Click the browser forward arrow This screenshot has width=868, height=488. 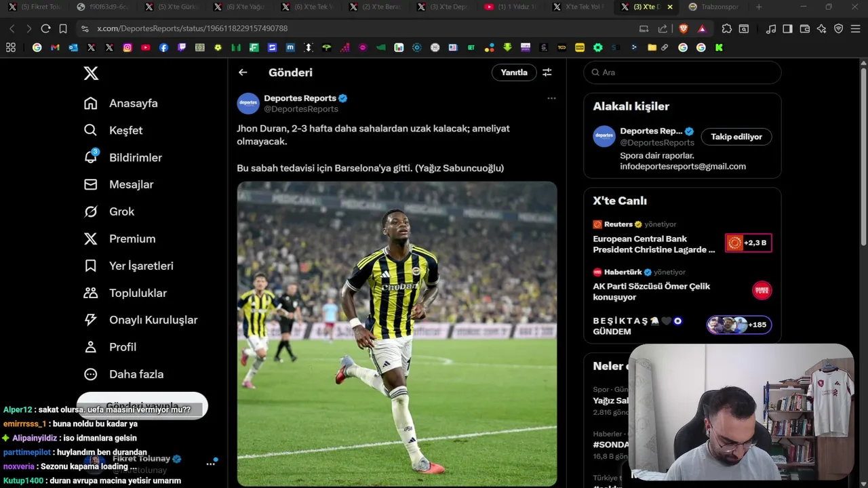[28, 28]
